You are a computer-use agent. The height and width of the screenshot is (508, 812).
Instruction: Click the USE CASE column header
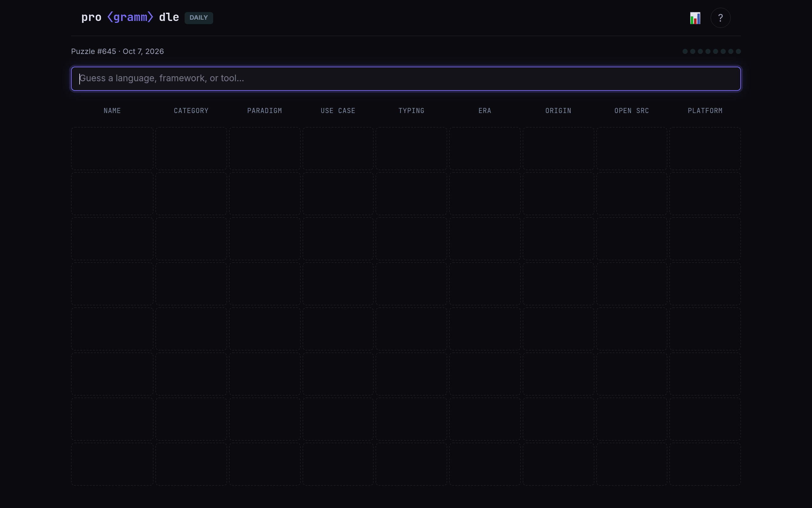[338, 110]
